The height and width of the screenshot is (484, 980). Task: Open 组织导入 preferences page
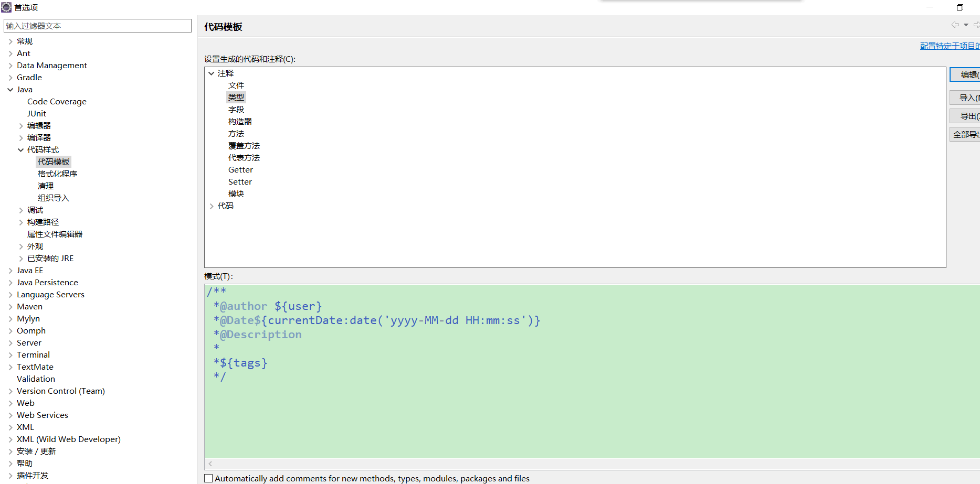[54, 198]
